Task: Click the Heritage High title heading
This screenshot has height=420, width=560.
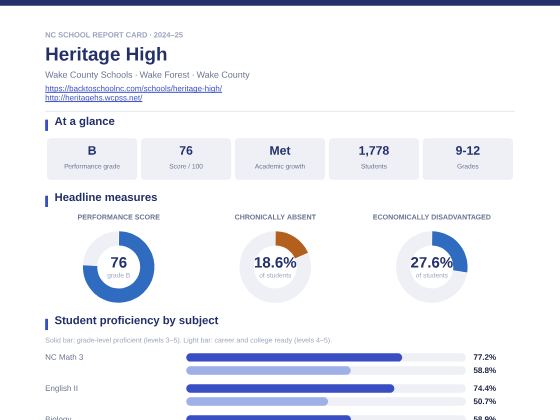Action: [106, 54]
